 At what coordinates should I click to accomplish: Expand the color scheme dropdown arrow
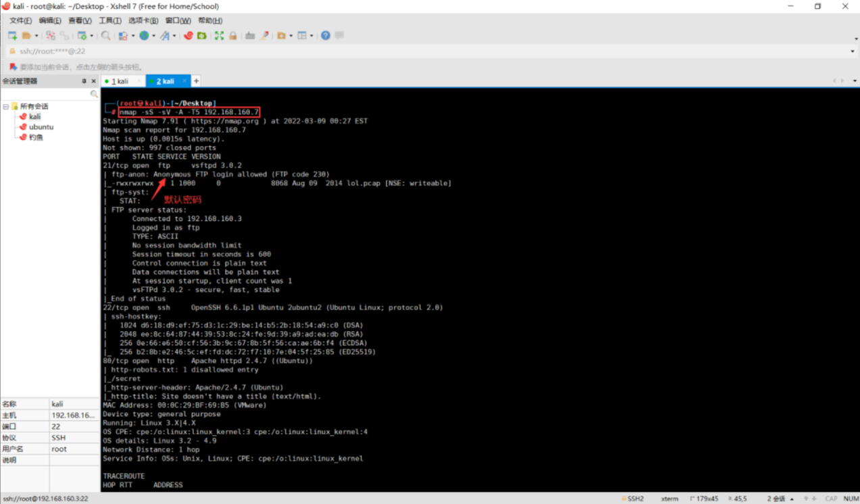pos(133,36)
